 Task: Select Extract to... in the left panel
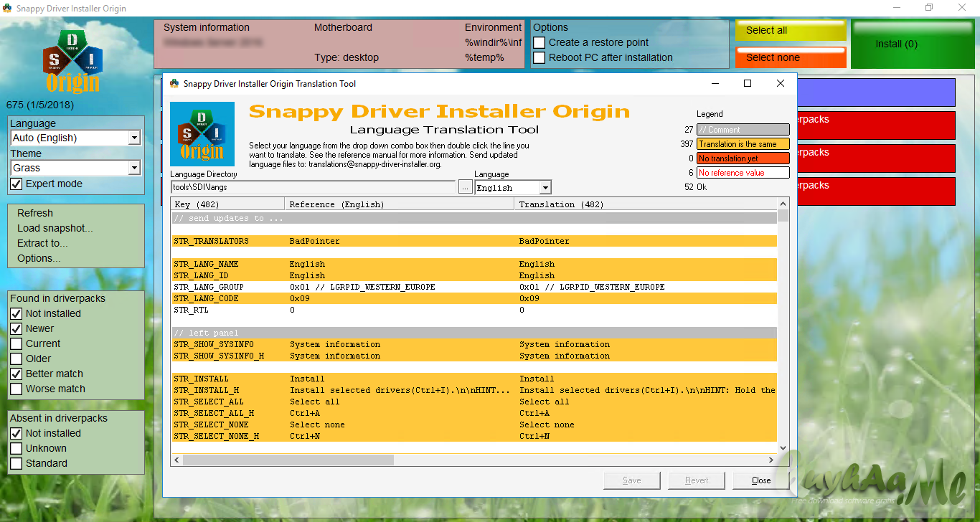[x=43, y=243]
